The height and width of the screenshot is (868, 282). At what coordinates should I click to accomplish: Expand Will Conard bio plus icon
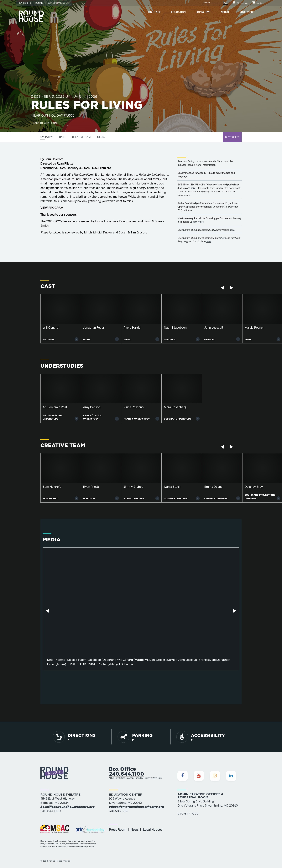(77, 339)
